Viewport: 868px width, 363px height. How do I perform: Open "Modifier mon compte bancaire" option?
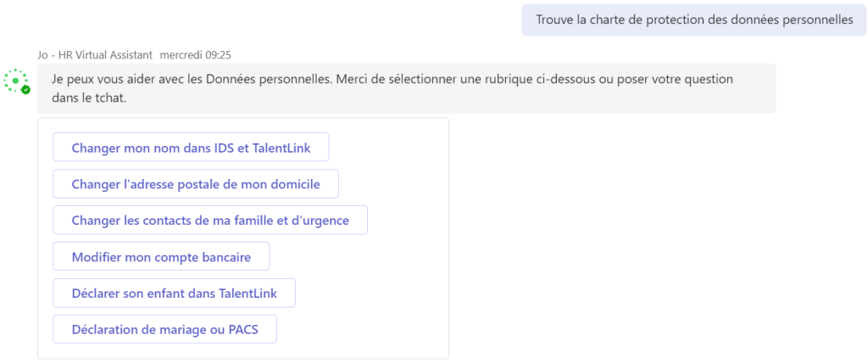click(161, 256)
